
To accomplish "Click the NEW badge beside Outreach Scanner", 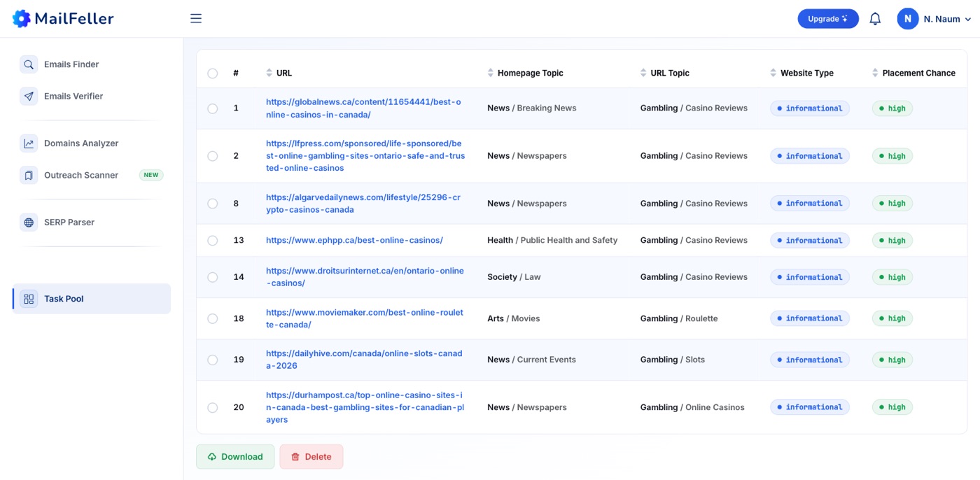I will coord(151,175).
